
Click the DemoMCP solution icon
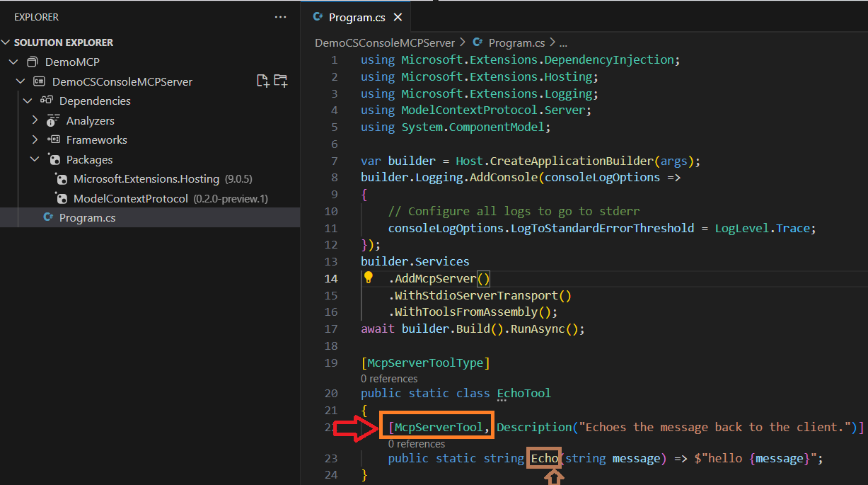pyautogui.click(x=33, y=62)
